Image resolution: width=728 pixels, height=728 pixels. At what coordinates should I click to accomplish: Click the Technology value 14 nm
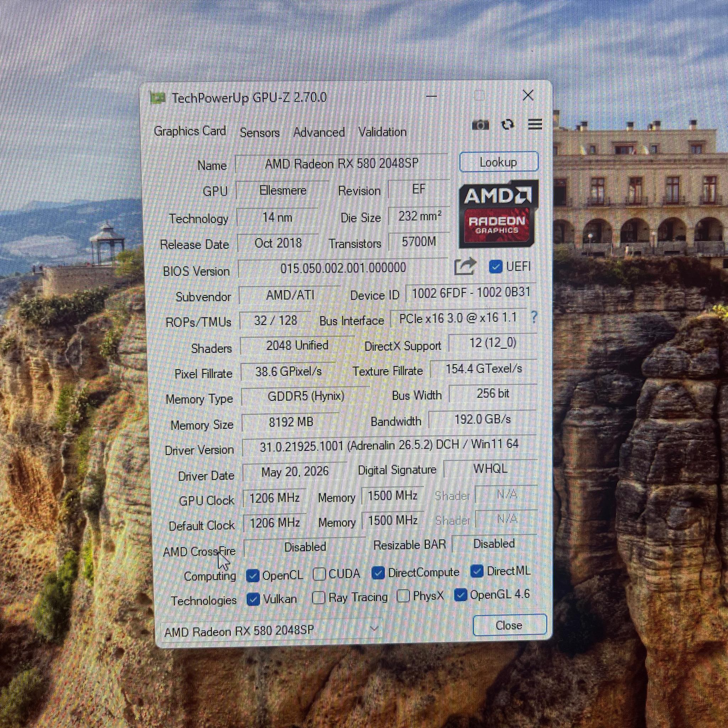277,218
